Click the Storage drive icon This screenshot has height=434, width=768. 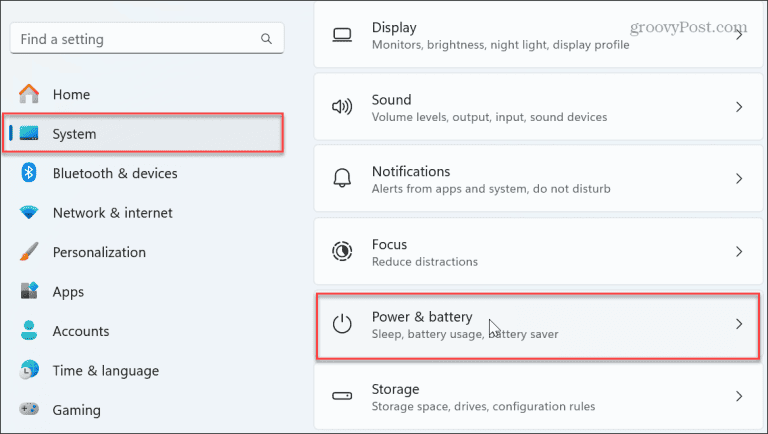tap(342, 396)
